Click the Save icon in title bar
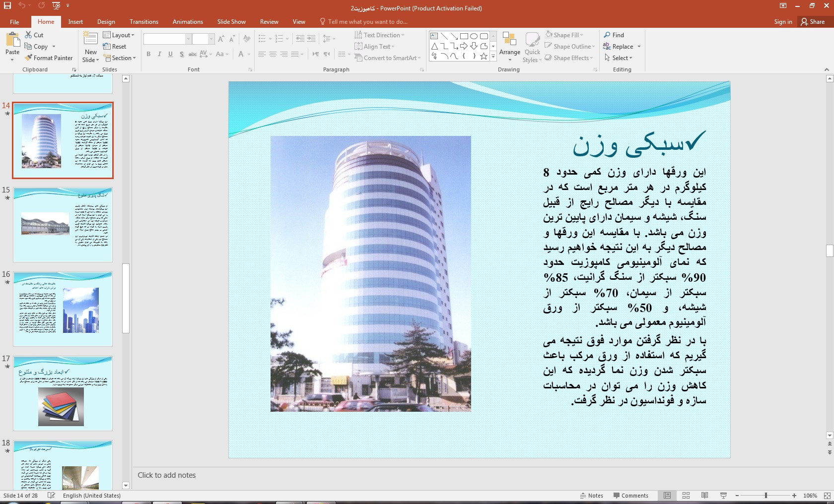This screenshot has width=834, height=504. click(7, 6)
